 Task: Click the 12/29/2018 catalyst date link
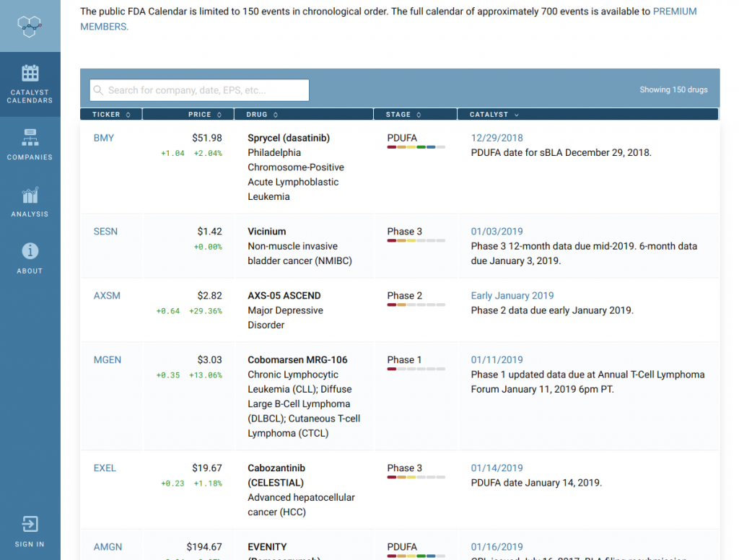pos(497,138)
